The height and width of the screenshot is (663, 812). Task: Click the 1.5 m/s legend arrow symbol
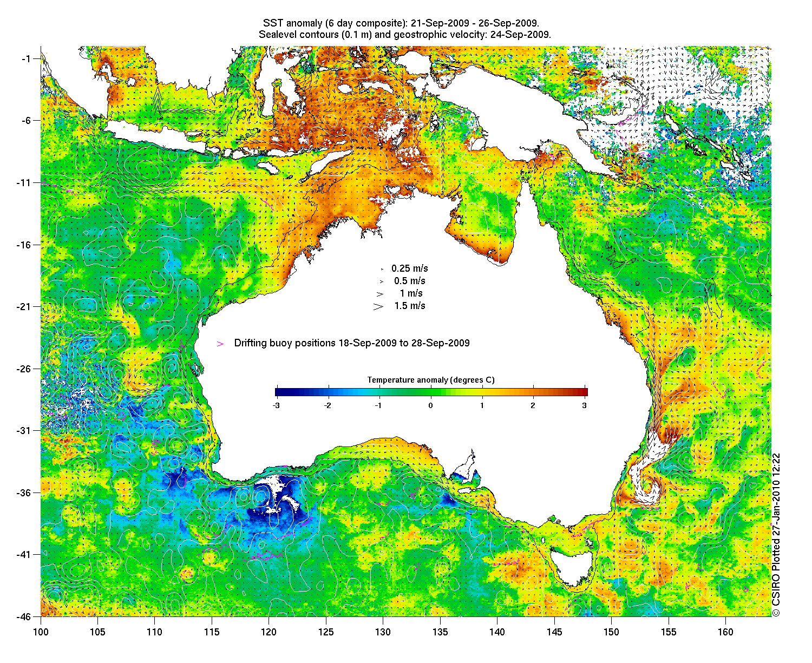[x=378, y=306]
